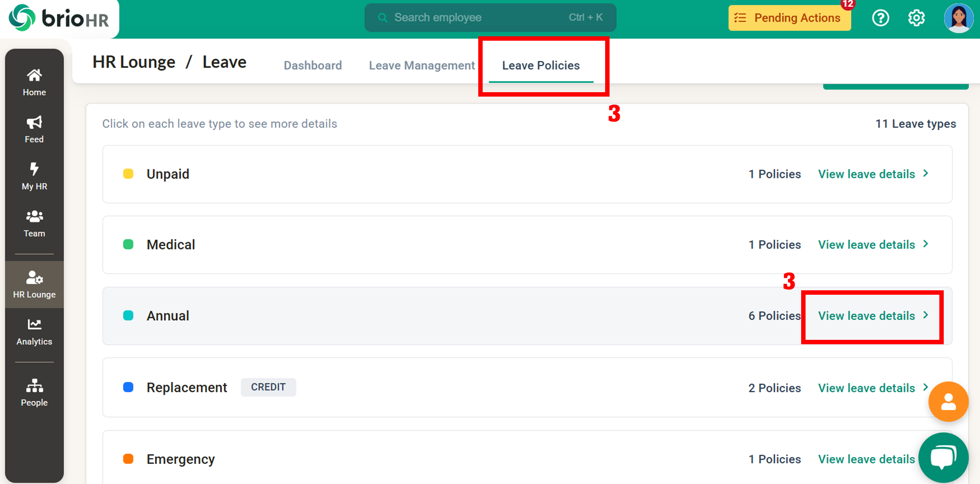
Task: Click the blue Replacement color dot
Action: click(x=128, y=387)
